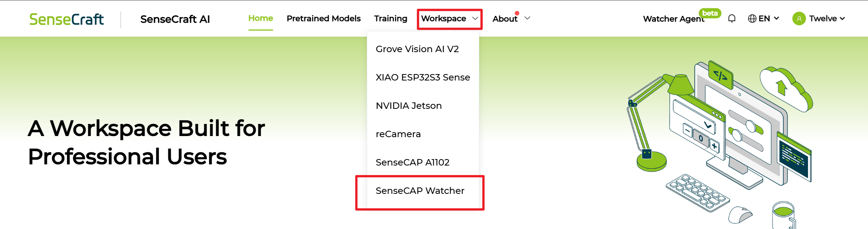Open SenseCAP A1102 workspace
The width and height of the screenshot is (868, 229).
click(412, 162)
